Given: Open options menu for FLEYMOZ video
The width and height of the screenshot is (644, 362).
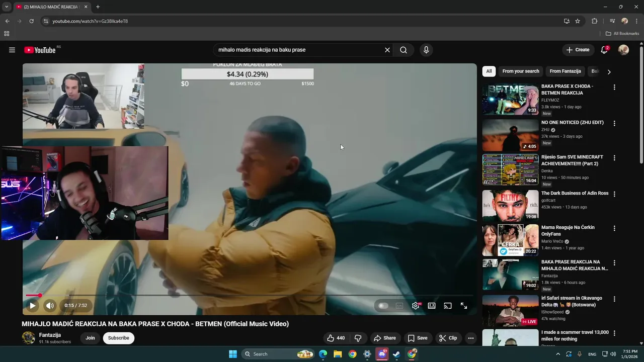Looking at the screenshot, I should [x=614, y=87].
